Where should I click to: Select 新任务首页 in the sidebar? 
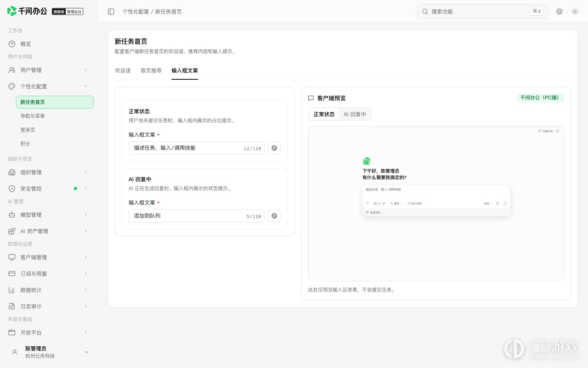(55, 102)
